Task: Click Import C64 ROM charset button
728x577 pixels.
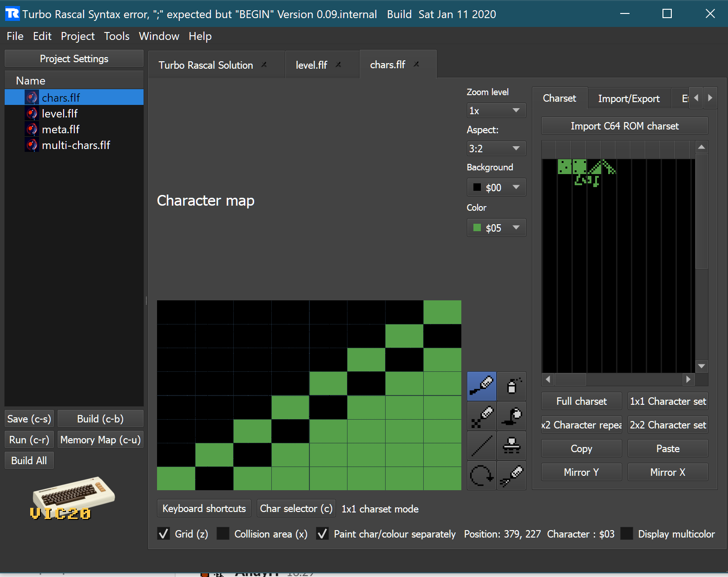Action: click(x=625, y=126)
